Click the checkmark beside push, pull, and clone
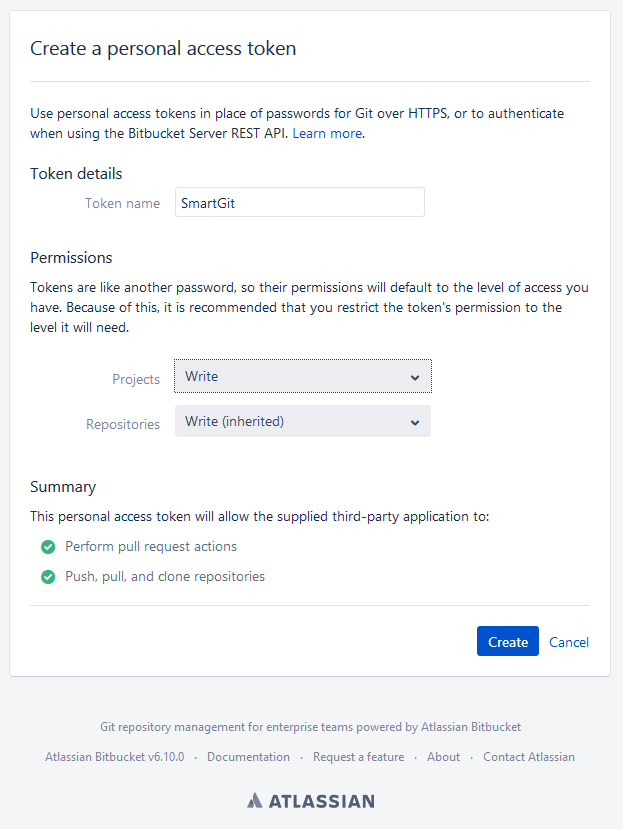 47,576
